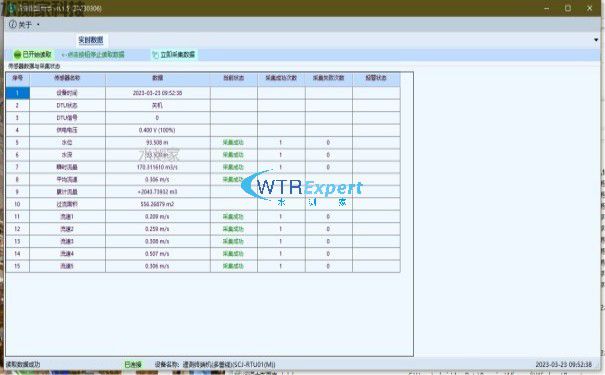Click the 0.400 V (100%) data cell
605x375 pixels.
coord(157,130)
